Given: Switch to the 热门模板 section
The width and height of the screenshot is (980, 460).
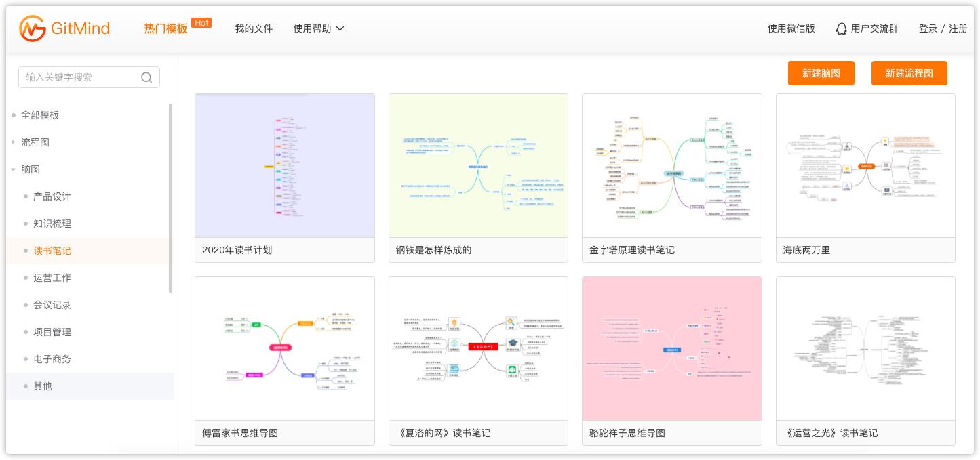Looking at the screenshot, I should click(x=167, y=28).
